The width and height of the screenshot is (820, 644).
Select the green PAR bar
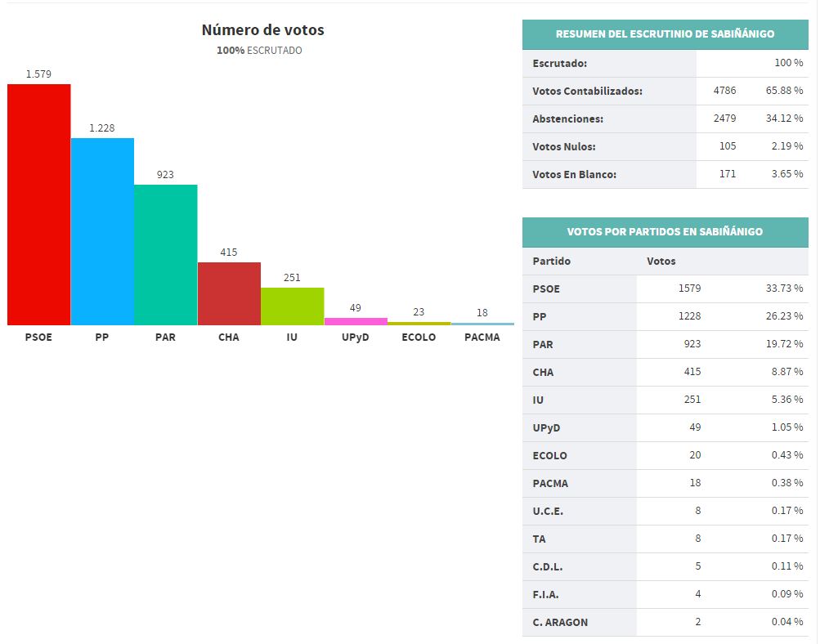[165, 255]
